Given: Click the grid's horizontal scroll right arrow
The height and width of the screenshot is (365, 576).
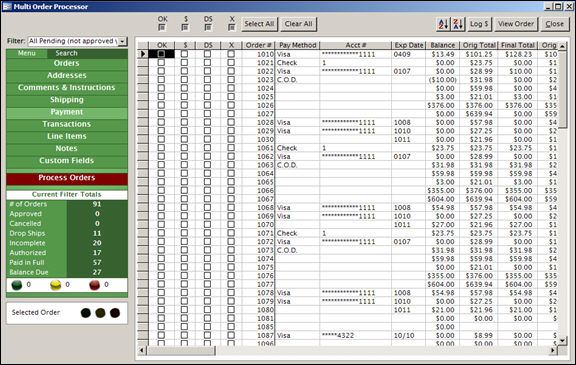Looking at the screenshot, I should pos(553,350).
